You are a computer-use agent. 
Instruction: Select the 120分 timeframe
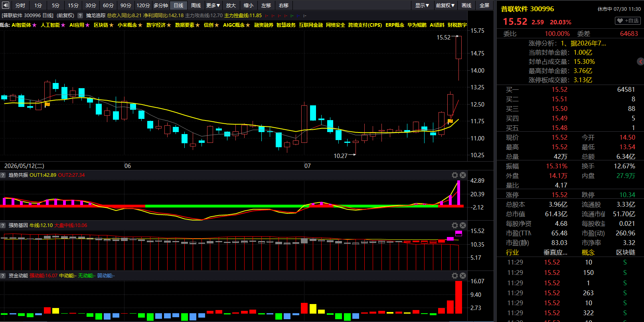tap(143, 5)
